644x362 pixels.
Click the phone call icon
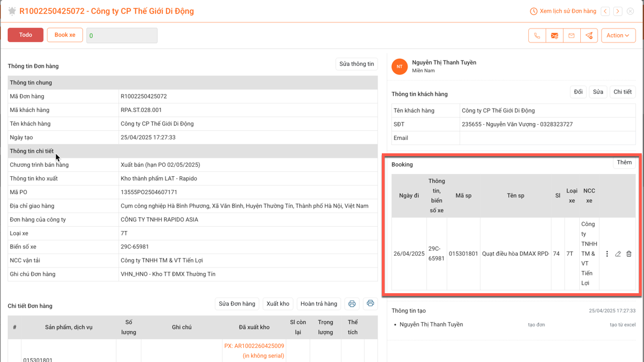537,35
